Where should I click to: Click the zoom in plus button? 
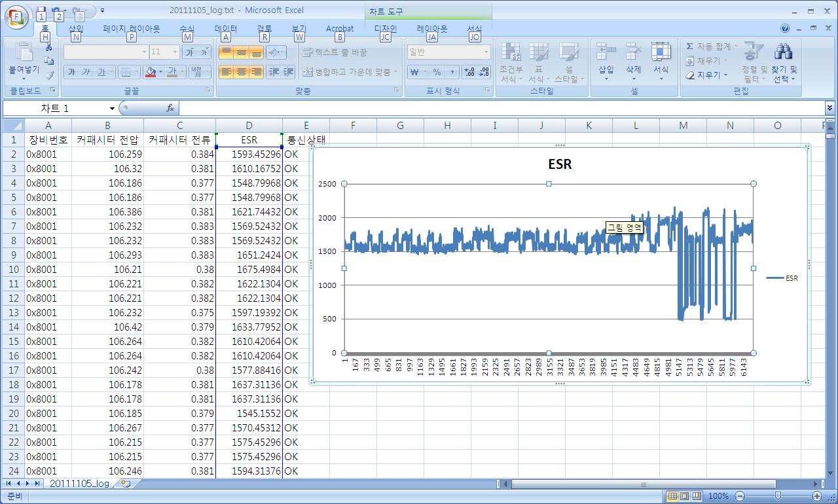(817, 496)
